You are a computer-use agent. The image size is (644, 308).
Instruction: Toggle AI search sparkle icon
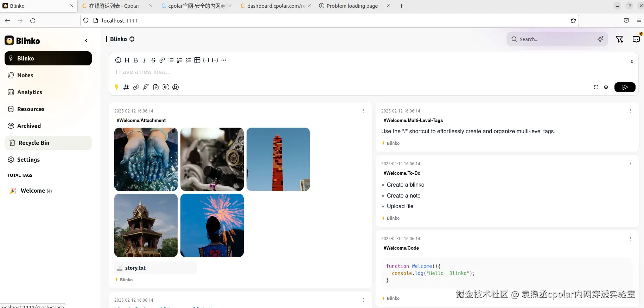(x=600, y=39)
